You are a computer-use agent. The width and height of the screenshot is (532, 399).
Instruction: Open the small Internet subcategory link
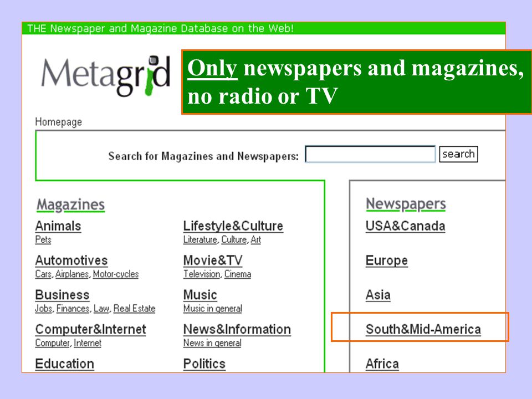click(x=88, y=343)
